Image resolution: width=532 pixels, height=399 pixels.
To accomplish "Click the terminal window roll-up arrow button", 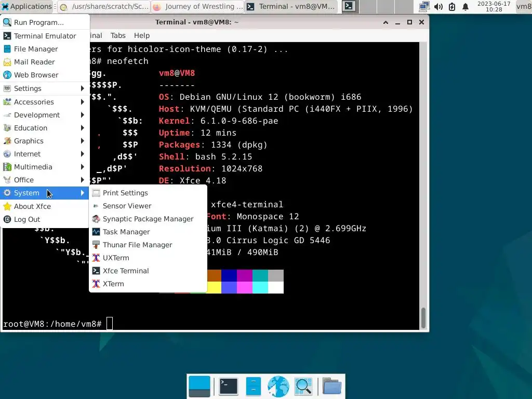I will click(385, 22).
